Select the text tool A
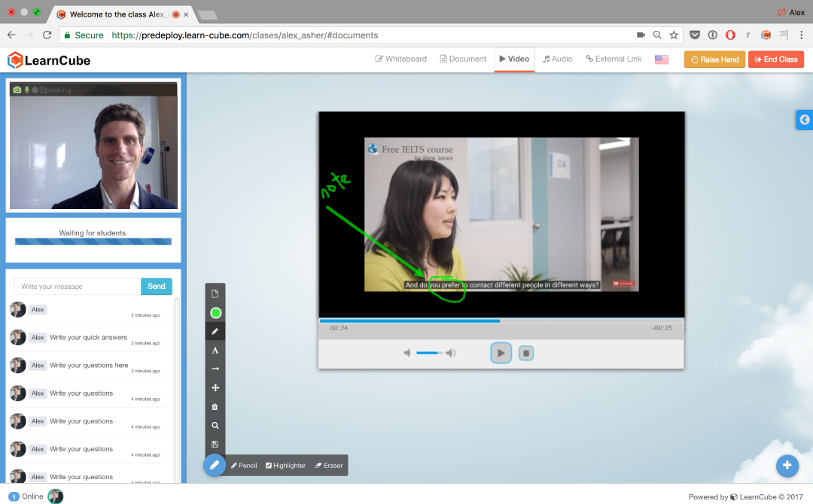813x504 pixels. point(215,350)
